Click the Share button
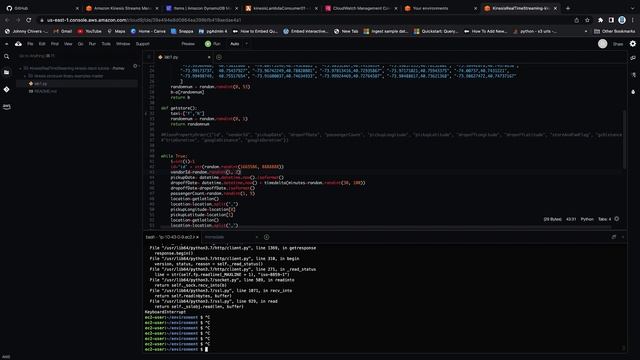640x360 pixels. pos(618,44)
